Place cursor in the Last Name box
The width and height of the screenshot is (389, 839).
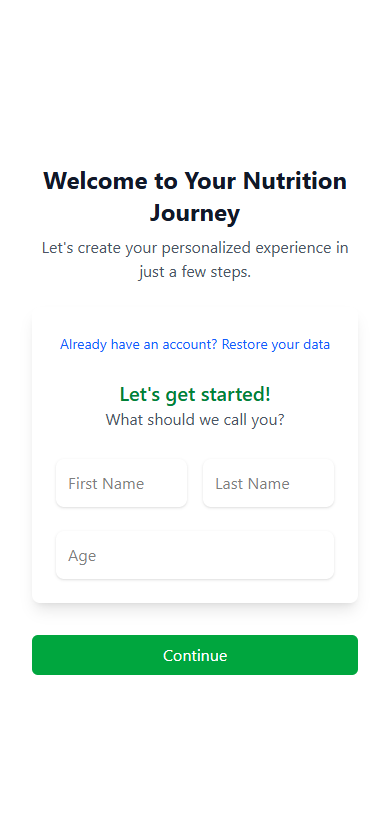(x=269, y=483)
